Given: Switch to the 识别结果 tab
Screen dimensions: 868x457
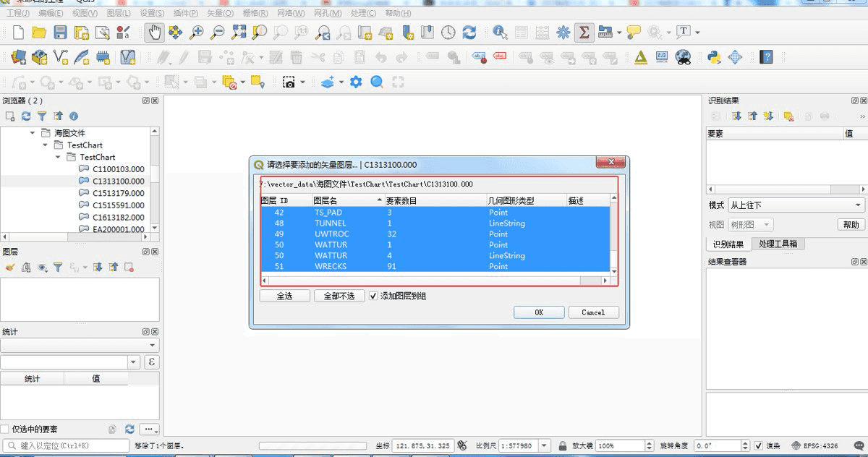Looking at the screenshot, I should coord(728,244).
